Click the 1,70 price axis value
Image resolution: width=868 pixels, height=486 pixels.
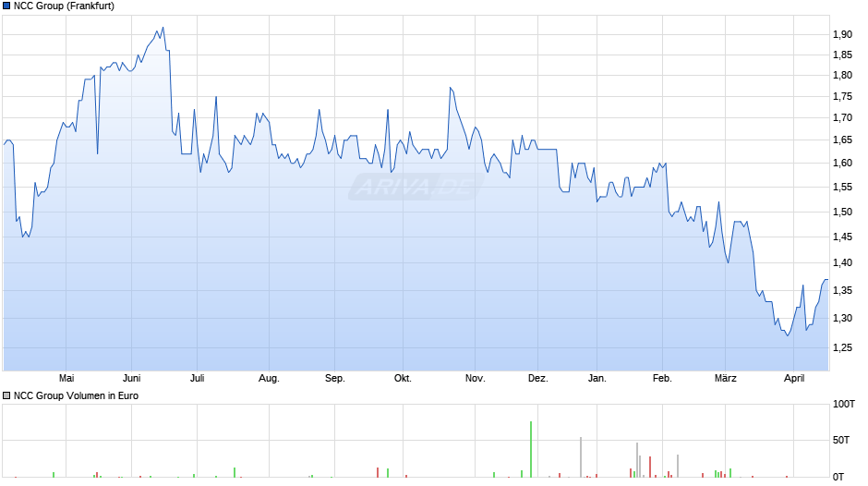[x=842, y=118]
